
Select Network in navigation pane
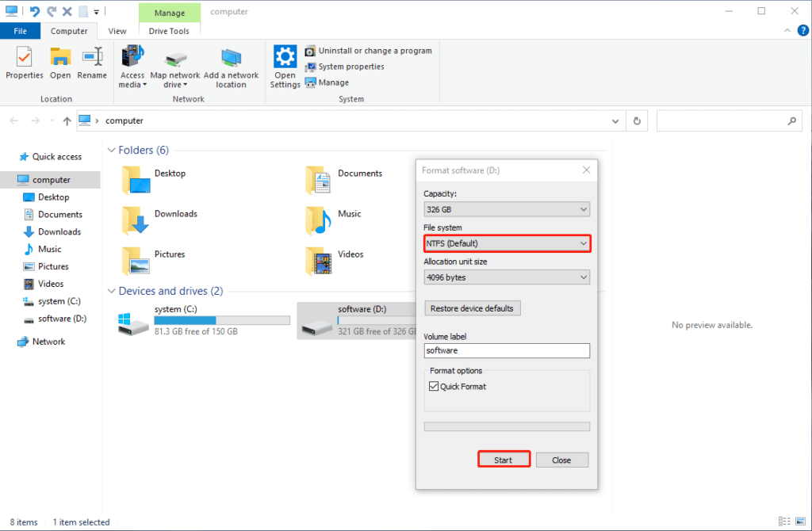tap(41, 342)
